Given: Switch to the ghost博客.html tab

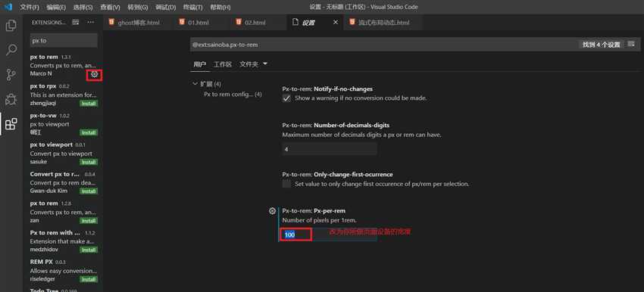Looking at the screenshot, I should pyautogui.click(x=139, y=23).
